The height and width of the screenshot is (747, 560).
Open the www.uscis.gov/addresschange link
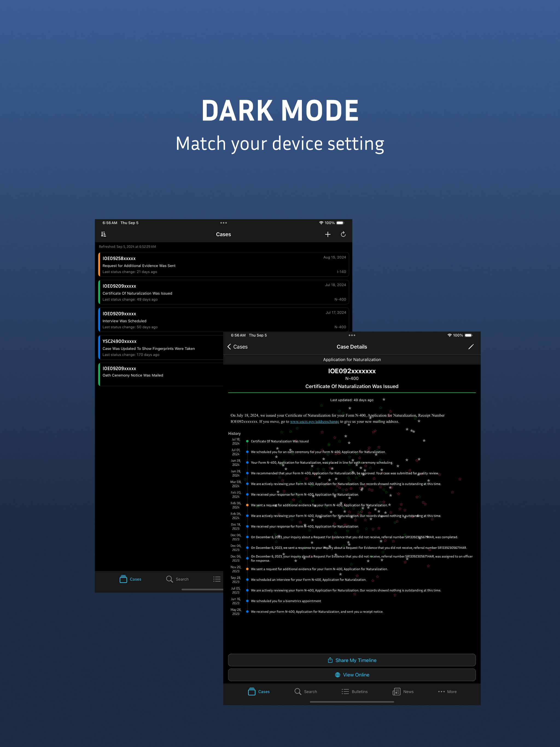315,421
